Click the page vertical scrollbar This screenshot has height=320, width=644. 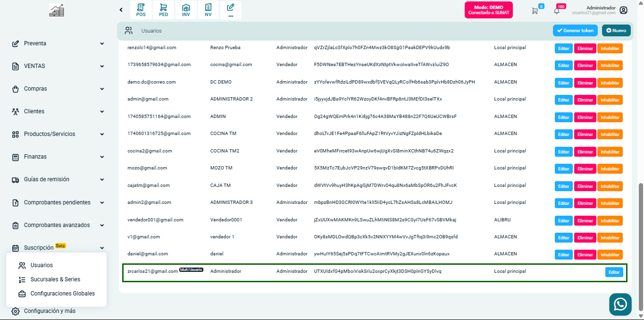click(x=640, y=245)
